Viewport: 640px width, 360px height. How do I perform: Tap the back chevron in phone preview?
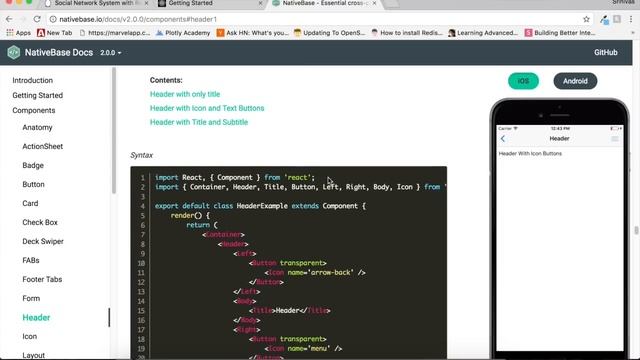tap(503, 139)
